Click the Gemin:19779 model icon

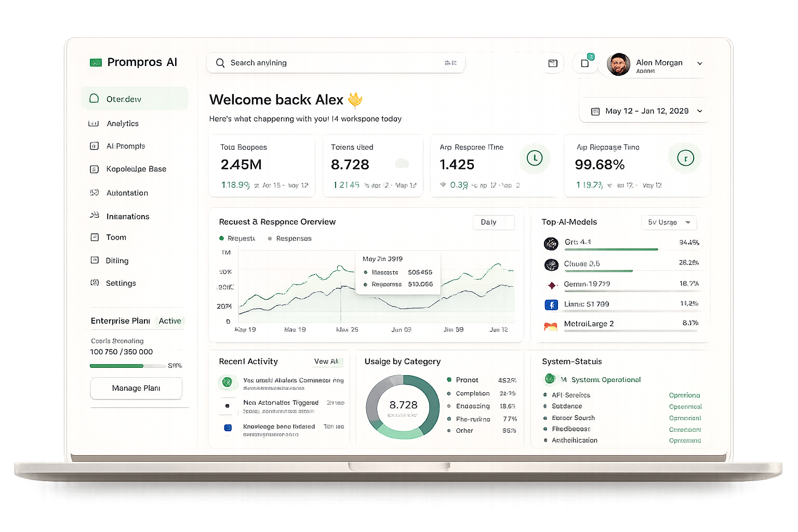tap(552, 285)
